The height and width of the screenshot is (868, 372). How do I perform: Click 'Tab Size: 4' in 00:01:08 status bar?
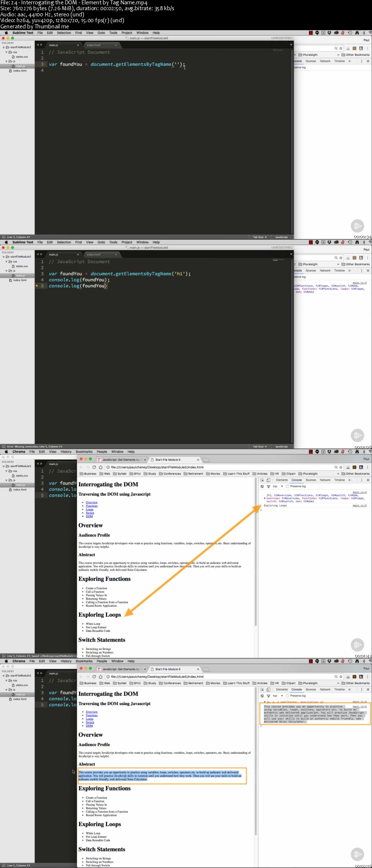pyautogui.click(x=260, y=447)
